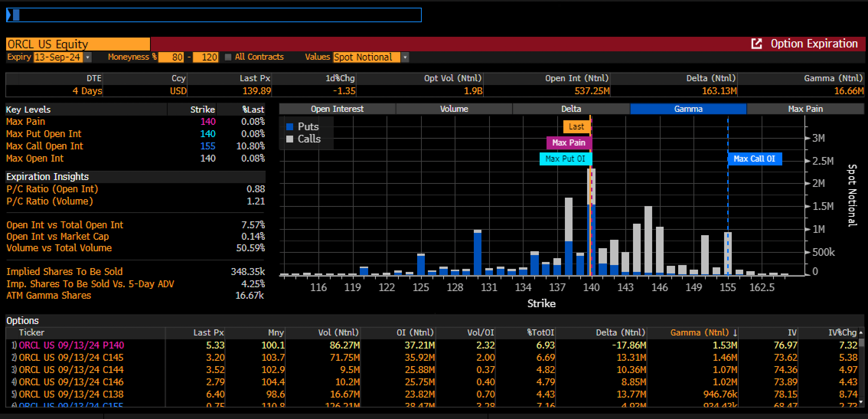This screenshot has width=868, height=419.
Task: Click the ORCL US Equity ticker field
Action: pyautogui.click(x=78, y=44)
